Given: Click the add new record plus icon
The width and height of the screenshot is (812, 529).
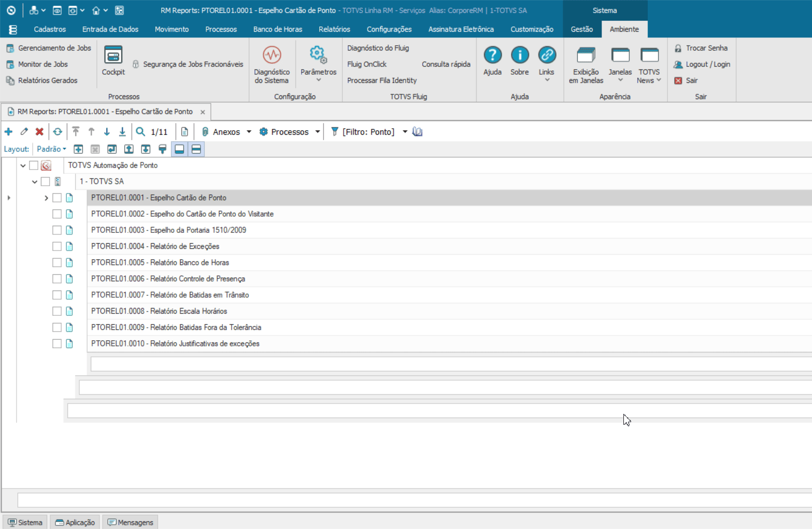Looking at the screenshot, I should click(x=8, y=132).
